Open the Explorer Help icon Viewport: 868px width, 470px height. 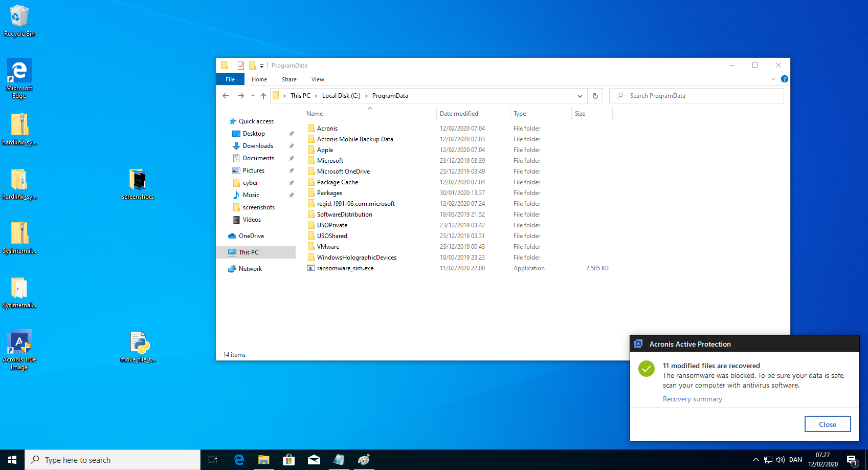tap(784, 79)
